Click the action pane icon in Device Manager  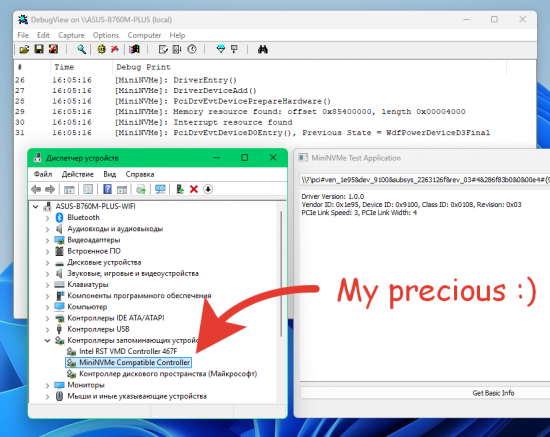tap(122, 189)
